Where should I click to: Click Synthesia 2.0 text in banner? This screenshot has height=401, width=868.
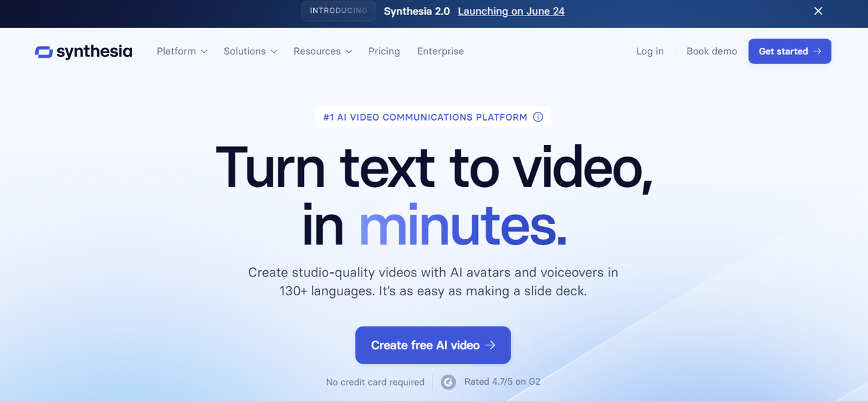tap(416, 11)
